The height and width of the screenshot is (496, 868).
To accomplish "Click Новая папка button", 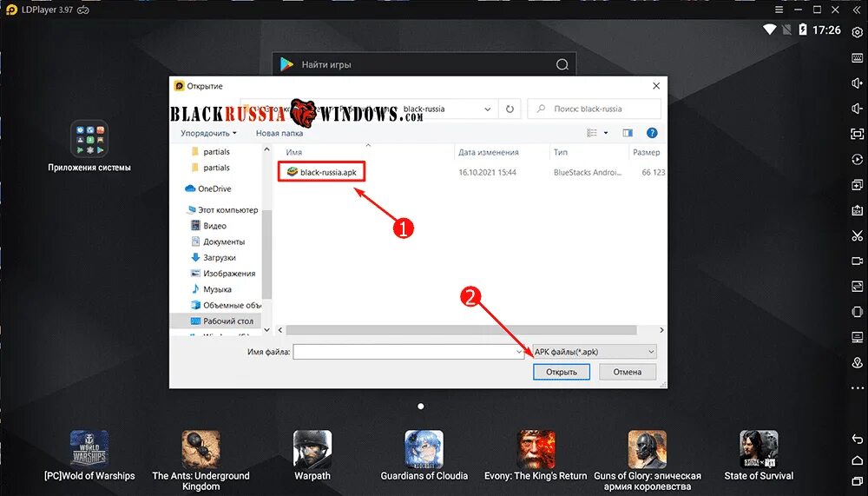I will [x=279, y=133].
